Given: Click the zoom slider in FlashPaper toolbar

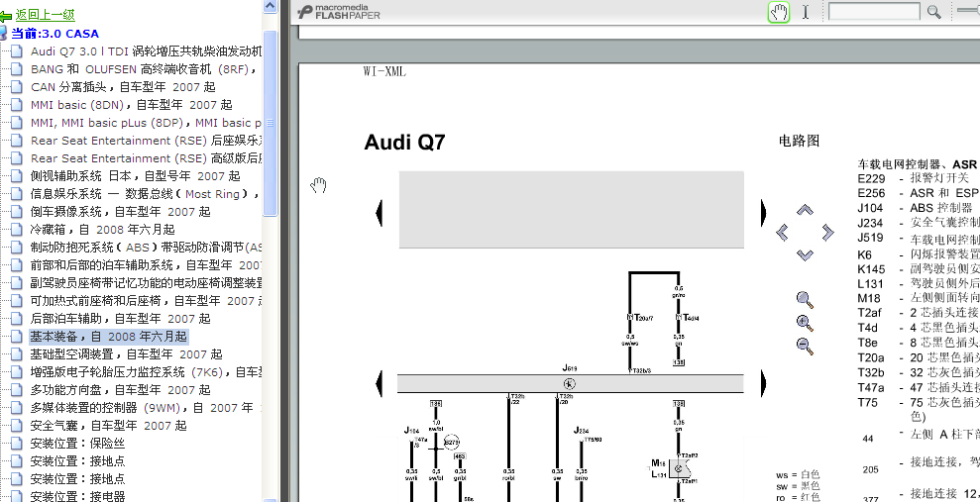Looking at the screenshot, I should coord(968,10).
